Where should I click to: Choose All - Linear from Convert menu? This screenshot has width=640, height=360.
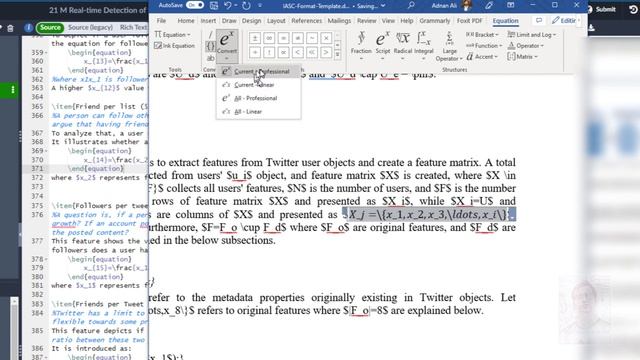point(259,111)
